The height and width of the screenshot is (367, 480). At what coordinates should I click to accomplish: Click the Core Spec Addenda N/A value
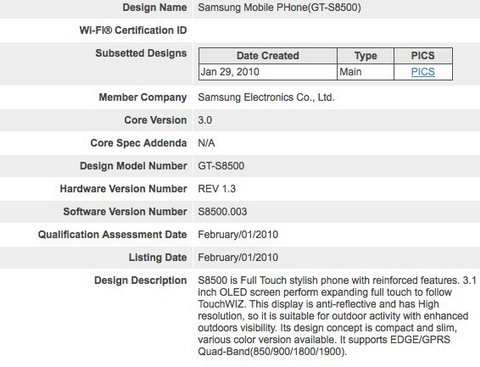[x=206, y=143]
